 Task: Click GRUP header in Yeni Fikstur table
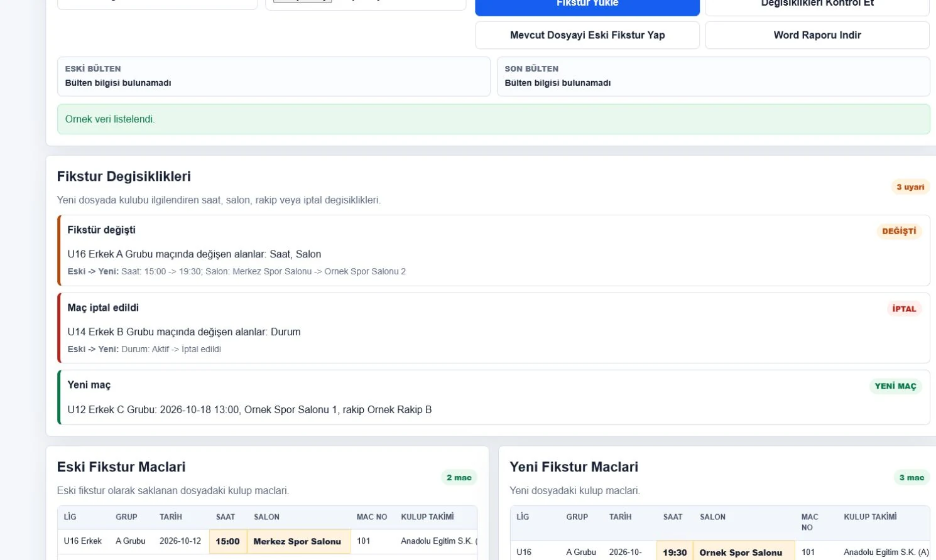(x=577, y=517)
